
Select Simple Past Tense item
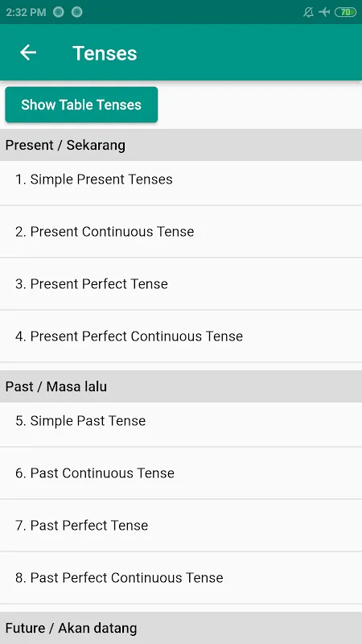click(x=181, y=421)
